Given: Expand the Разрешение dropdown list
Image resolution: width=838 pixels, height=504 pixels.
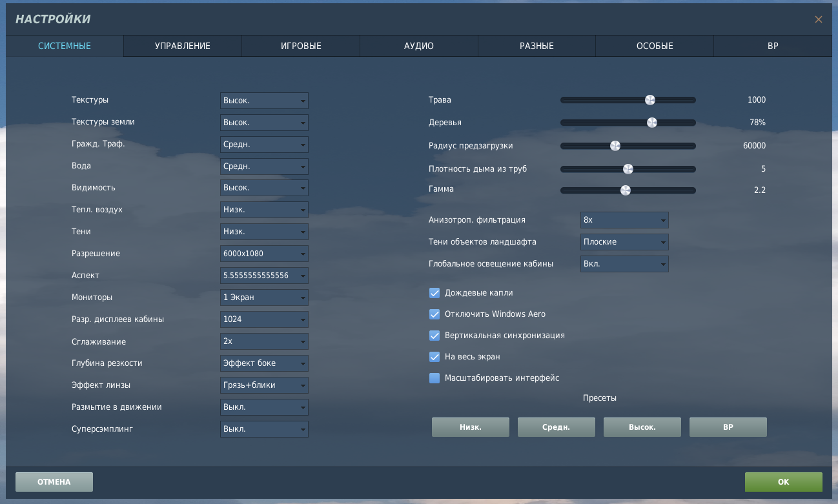Looking at the screenshot, I should 264,254.
